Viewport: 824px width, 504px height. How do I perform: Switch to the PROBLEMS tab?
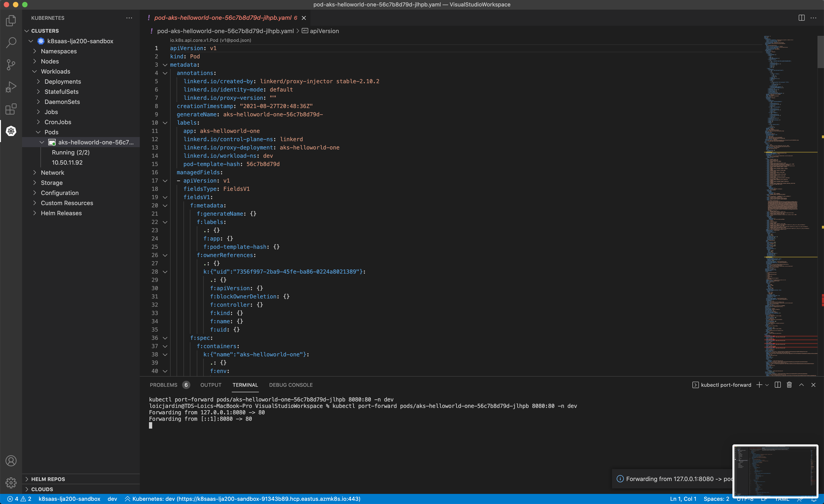pyautogui.click(x=163, y=385)
